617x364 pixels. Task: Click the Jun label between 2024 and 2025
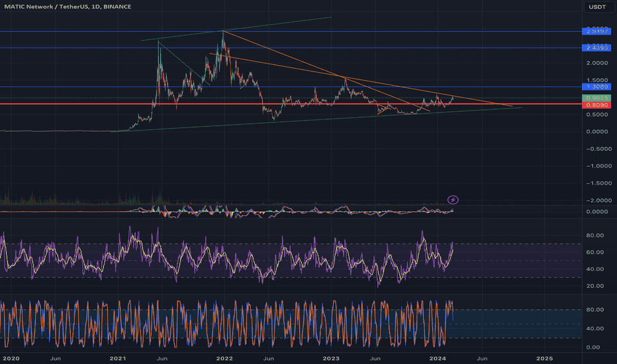pyautogui.click(x=482, y=359)
